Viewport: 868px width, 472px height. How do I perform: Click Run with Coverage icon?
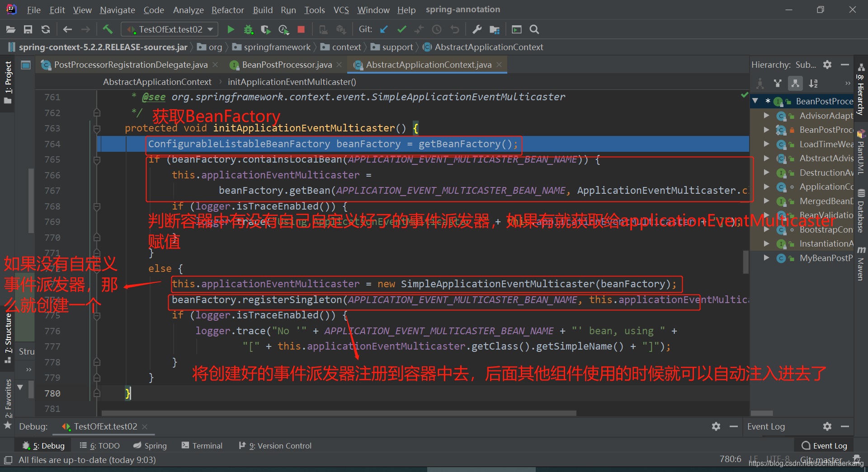click(x=266, y=29)
